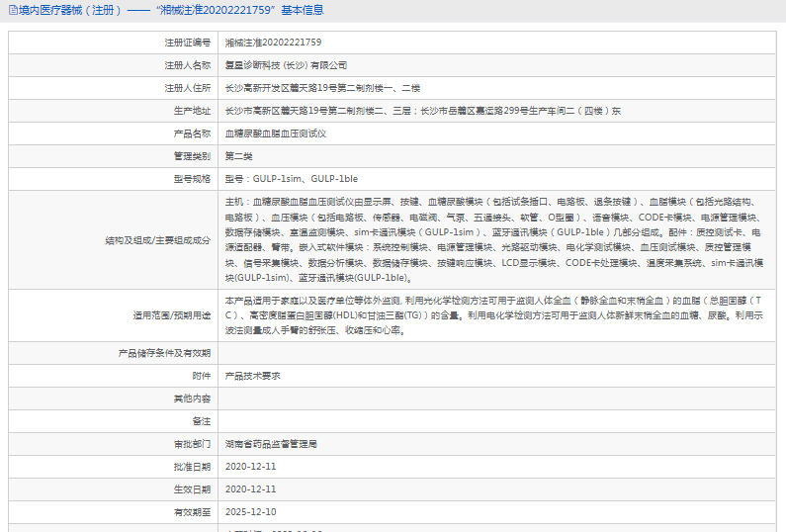Click the document icon beside page title
The height and width of the screenshot is (532, 786).
click(13, 10)
